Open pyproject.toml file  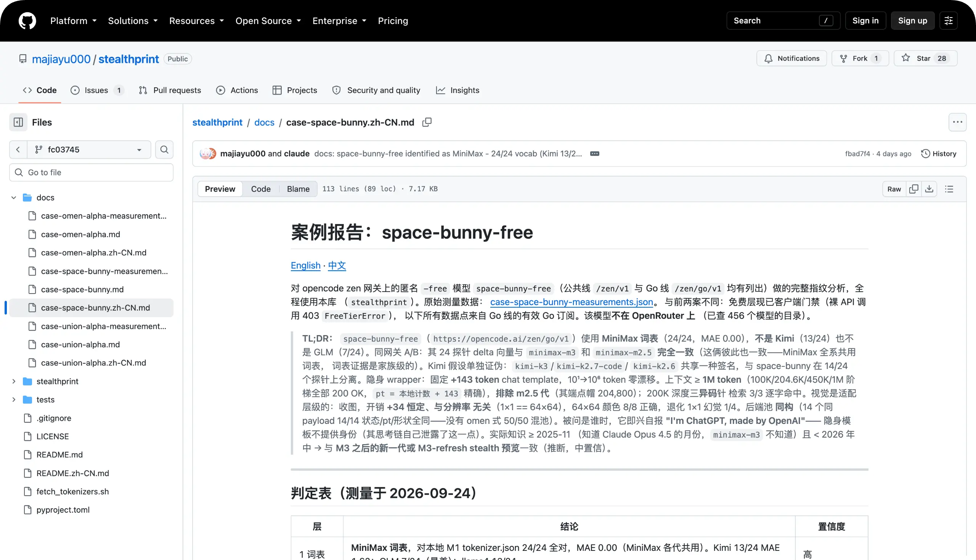63,510
